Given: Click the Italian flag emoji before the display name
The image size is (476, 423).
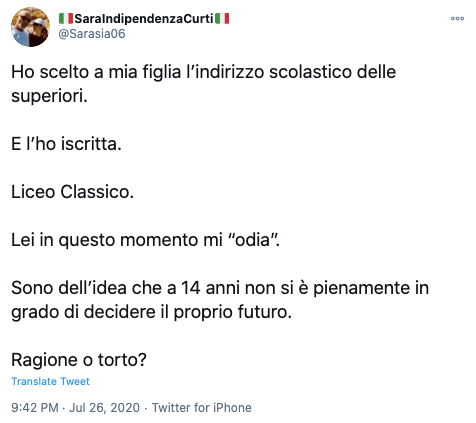Looking at the screenshot, I should click(66, 19).
